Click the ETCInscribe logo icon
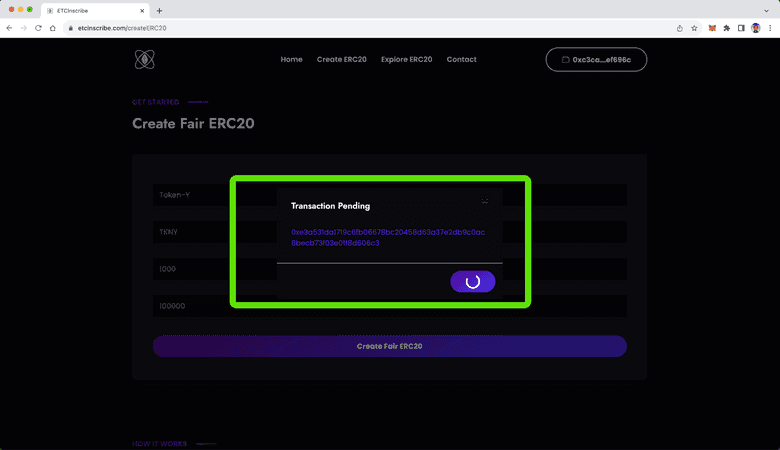The height and width of the screenshot is (450, 780). 146,60
